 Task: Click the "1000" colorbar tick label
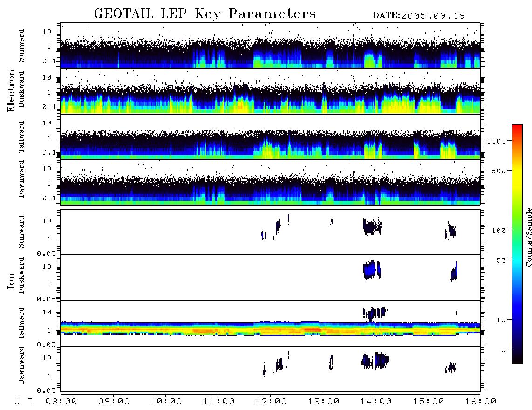[496, 141]
